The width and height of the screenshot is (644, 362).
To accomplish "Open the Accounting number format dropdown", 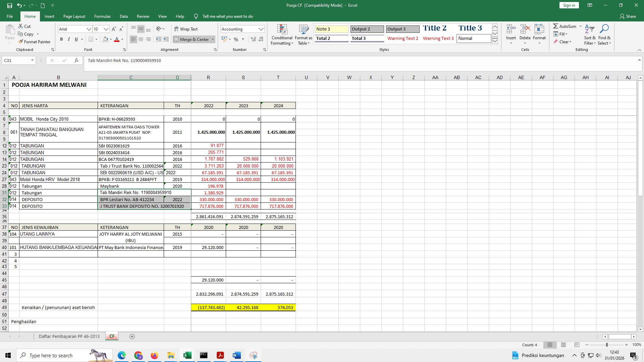I will [x=261, y=29].
